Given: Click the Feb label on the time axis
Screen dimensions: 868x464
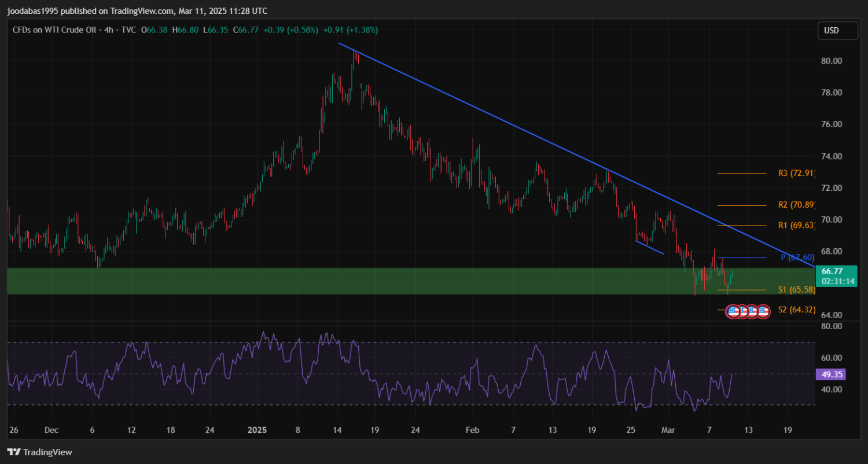Looking at the screenshot, I should (473, 430).
